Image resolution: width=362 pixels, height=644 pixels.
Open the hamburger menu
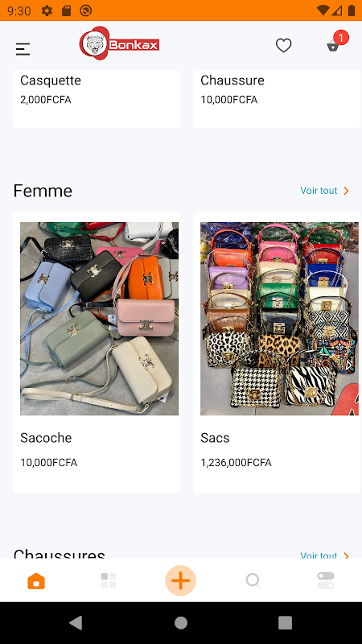point(23,49)
